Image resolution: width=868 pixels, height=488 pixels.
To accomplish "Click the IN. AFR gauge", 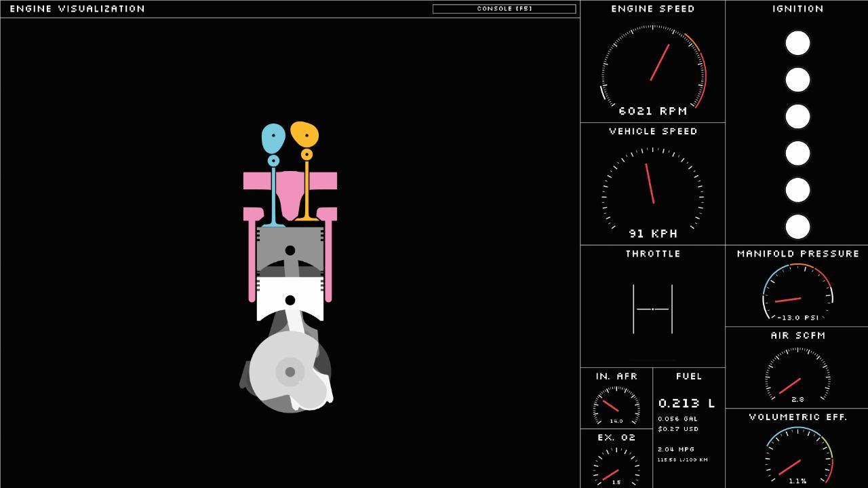I will pos(616,406).
